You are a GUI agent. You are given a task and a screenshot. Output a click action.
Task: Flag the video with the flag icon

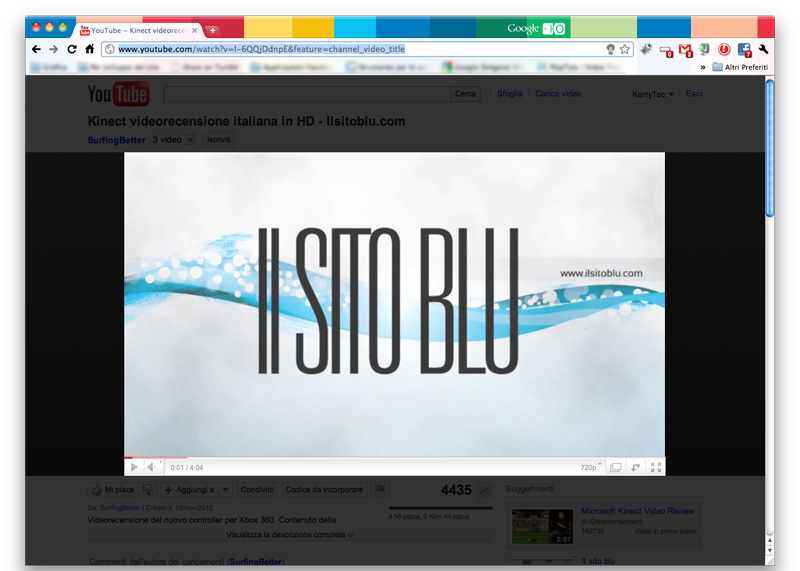click(x=380, y=490)
